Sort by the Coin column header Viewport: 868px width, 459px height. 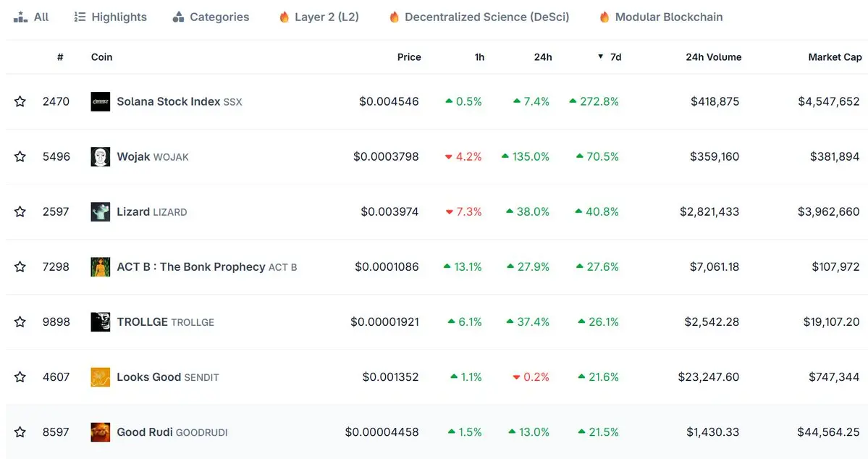pyautogui.click(x=102, y=57)
